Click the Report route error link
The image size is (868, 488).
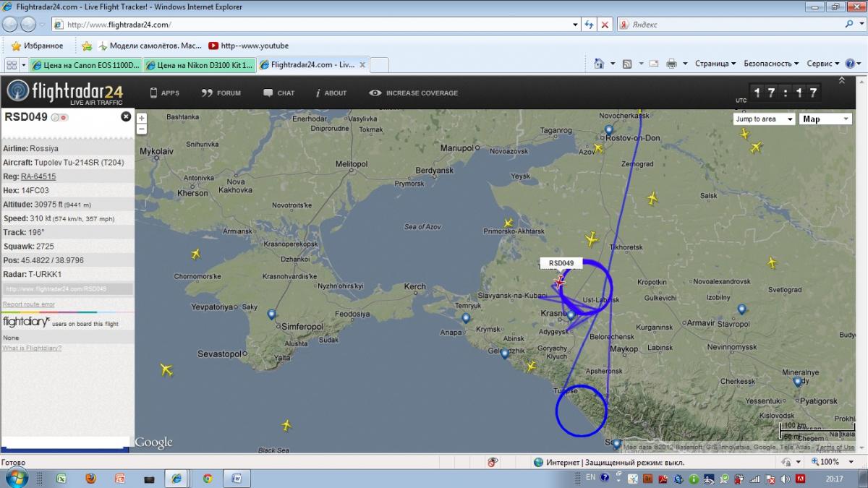(x=28, y=304)
